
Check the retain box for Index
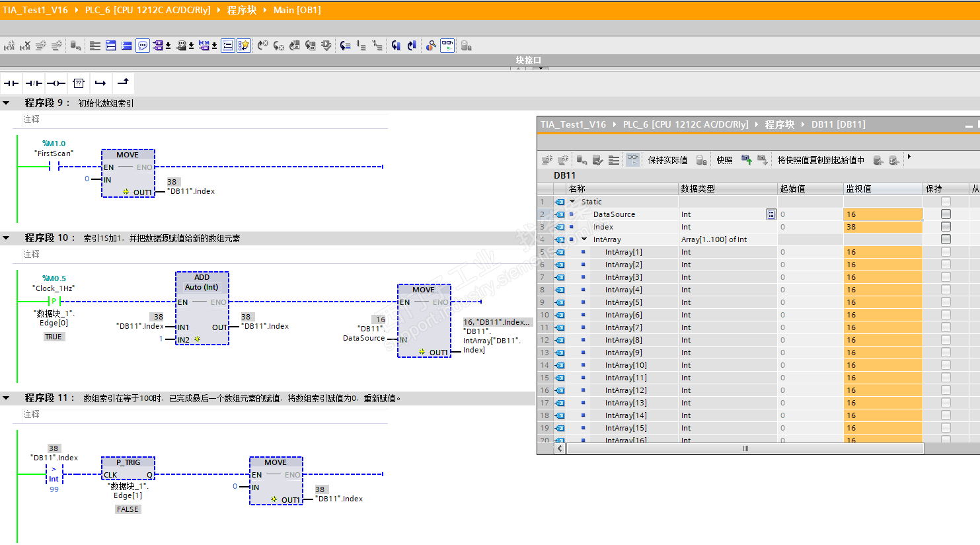point(946,227)
